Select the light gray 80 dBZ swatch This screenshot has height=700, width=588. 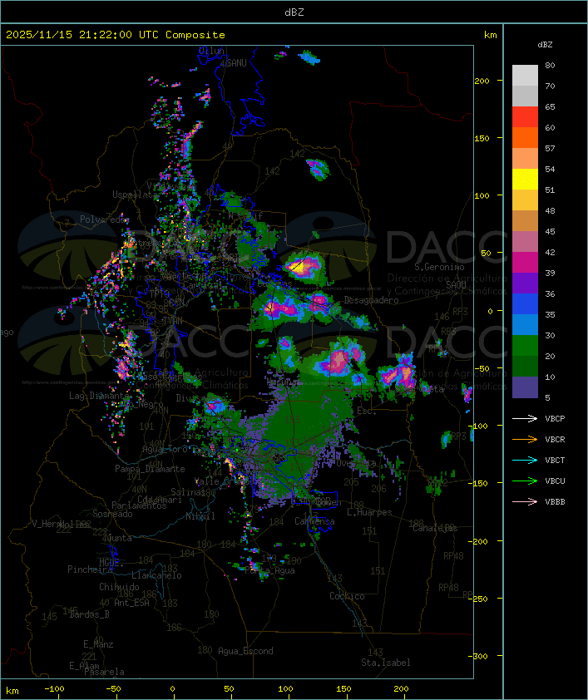(x=525, y=75)
